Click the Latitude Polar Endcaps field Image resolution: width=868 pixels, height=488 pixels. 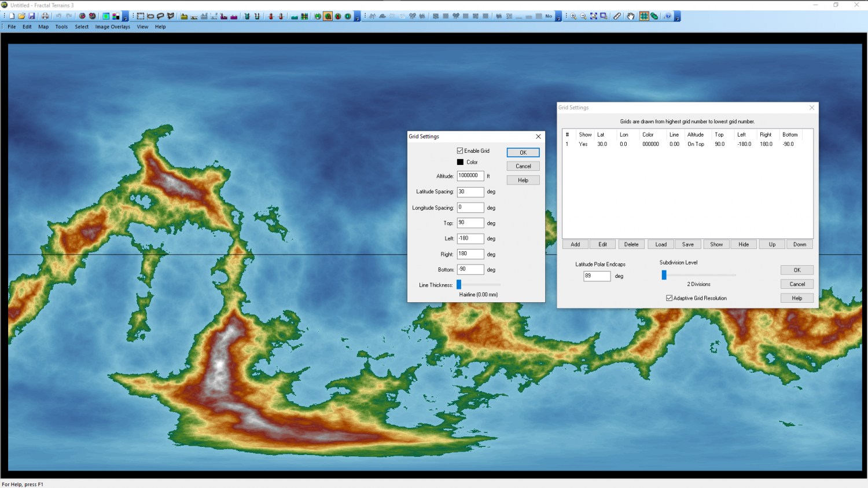coord(597,276)
